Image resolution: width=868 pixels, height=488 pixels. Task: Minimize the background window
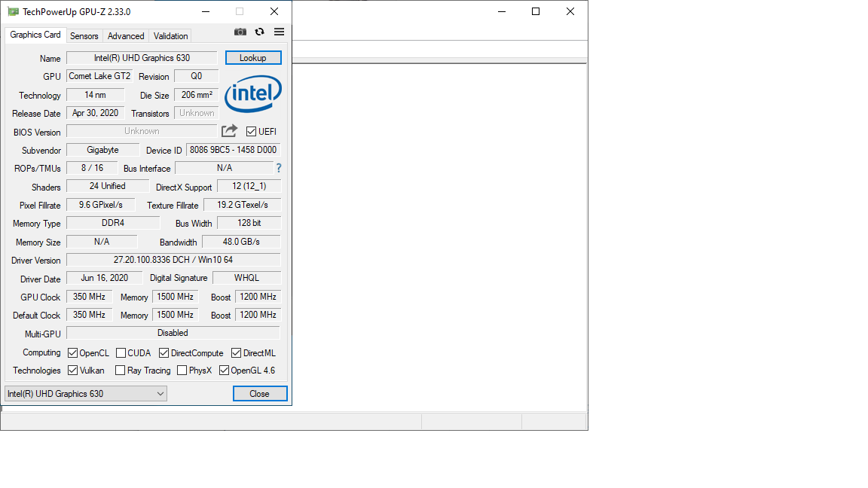pos(502,11)
